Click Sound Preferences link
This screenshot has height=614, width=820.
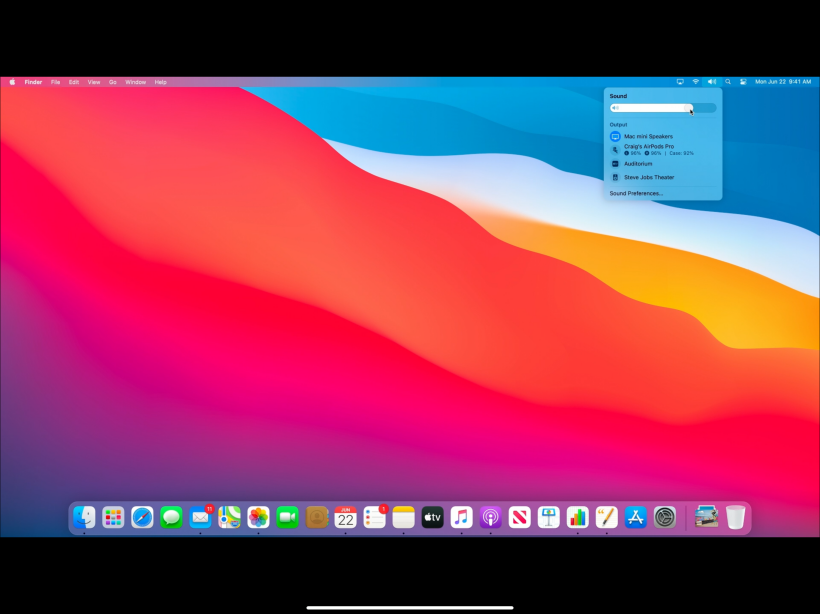636,193
